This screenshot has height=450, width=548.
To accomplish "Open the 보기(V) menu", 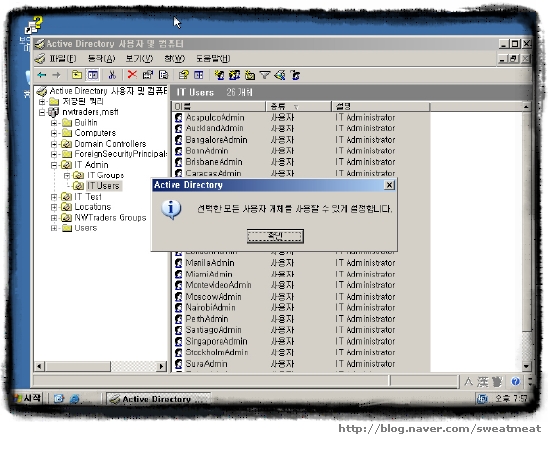I will [x=139, y=58].
